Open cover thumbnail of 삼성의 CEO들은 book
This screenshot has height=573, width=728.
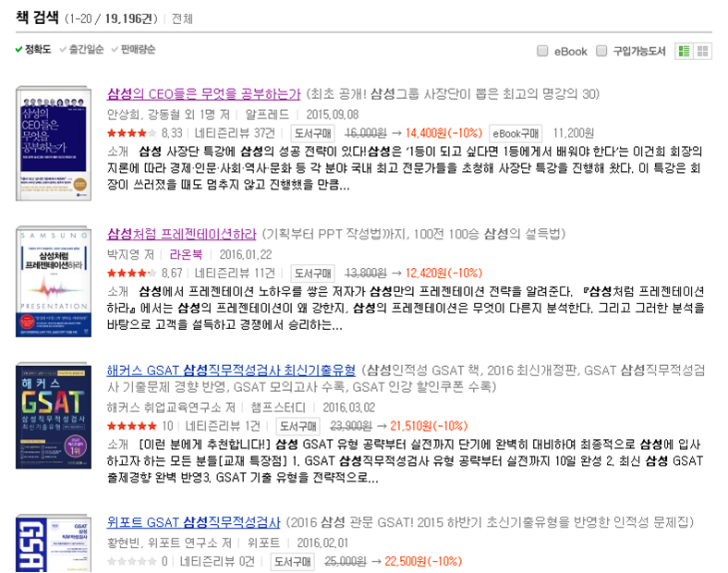tap(54, 143)
